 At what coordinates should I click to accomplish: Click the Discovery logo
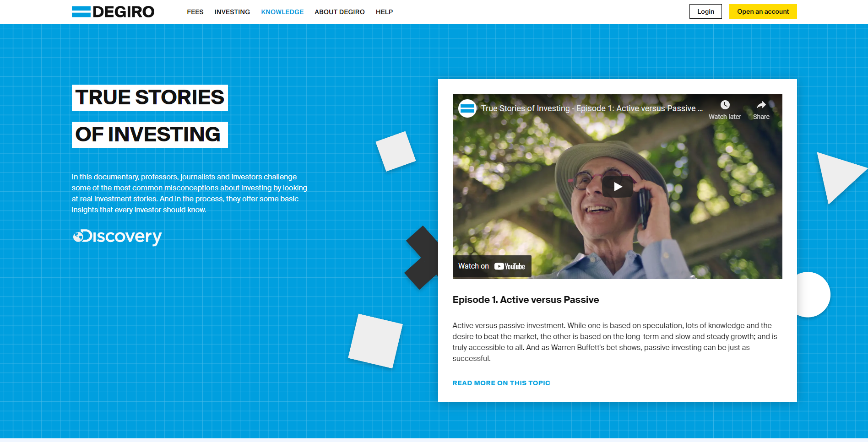click(117, 237)
